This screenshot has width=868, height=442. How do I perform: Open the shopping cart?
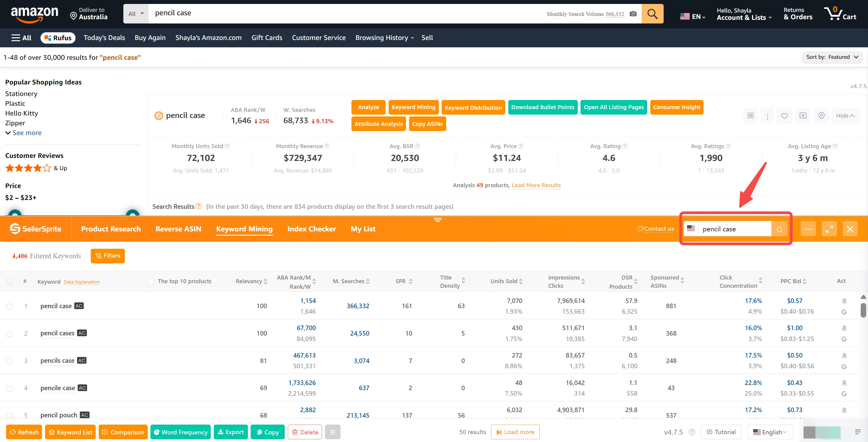tap(839, 14)
